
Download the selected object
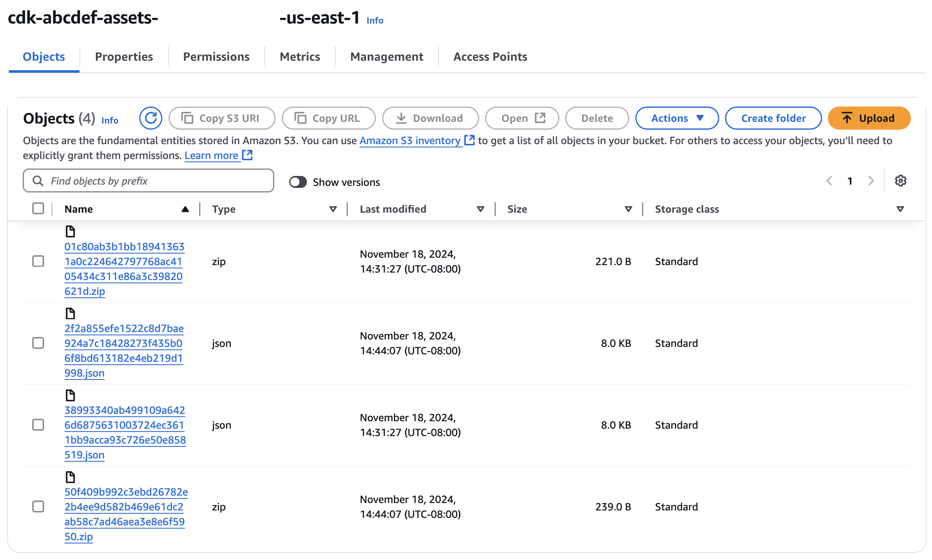(431, 118)
